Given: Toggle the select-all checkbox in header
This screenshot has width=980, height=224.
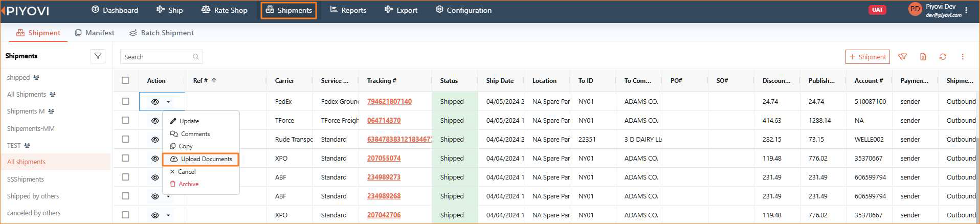Looking at the screenshot, I should point(125,80).
